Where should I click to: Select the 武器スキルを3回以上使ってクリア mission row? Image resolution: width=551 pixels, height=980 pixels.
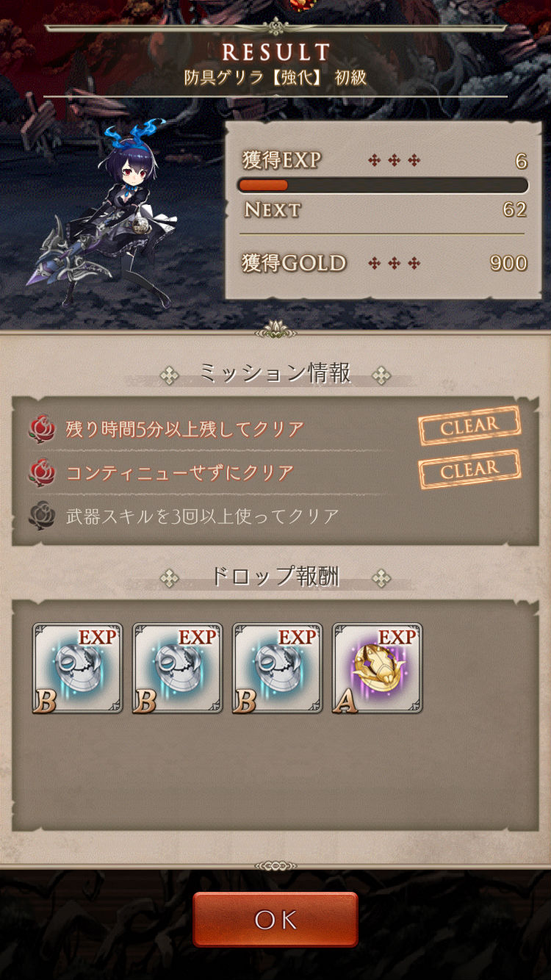[x=275, y=516]
